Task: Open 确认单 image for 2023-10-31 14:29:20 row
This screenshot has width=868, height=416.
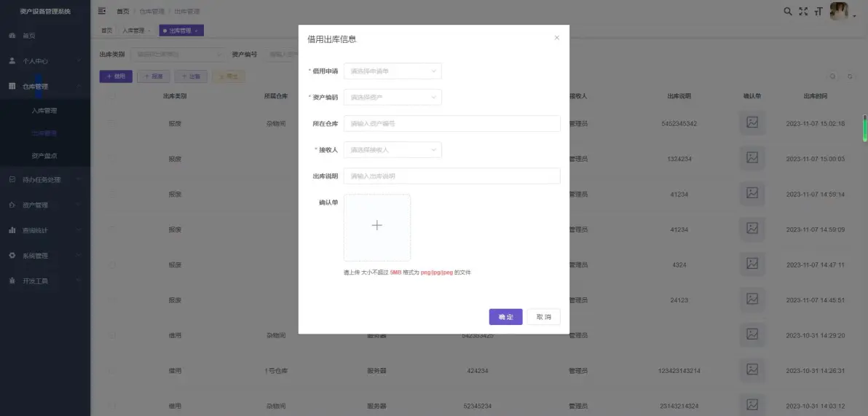Action: [752, 335]
